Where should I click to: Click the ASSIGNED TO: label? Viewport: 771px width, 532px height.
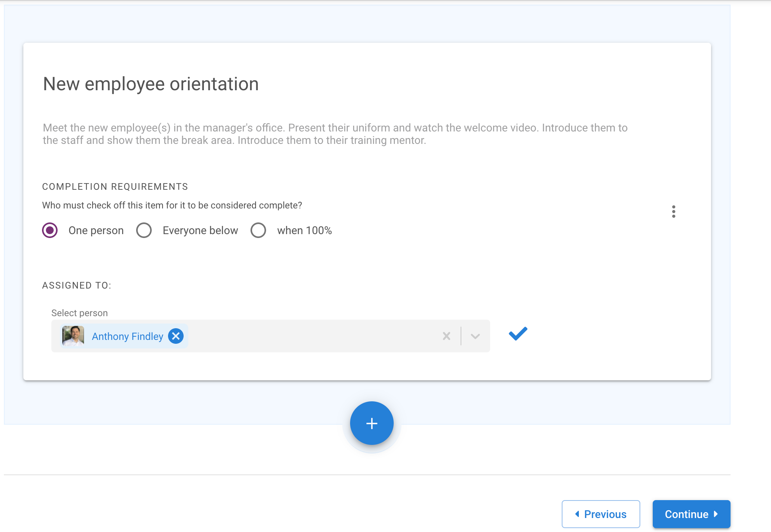[x=77, y=285]
